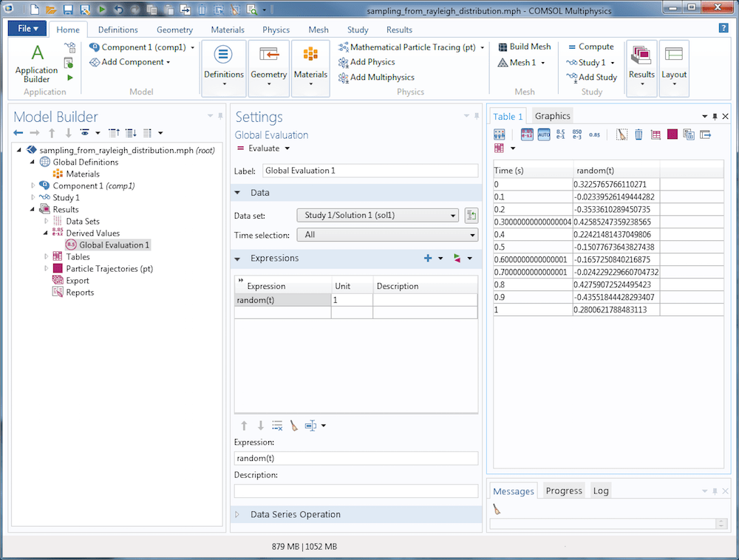Click Add Study button
The image size is (739, 560).
pyautogui.click(x=592, y=78)
